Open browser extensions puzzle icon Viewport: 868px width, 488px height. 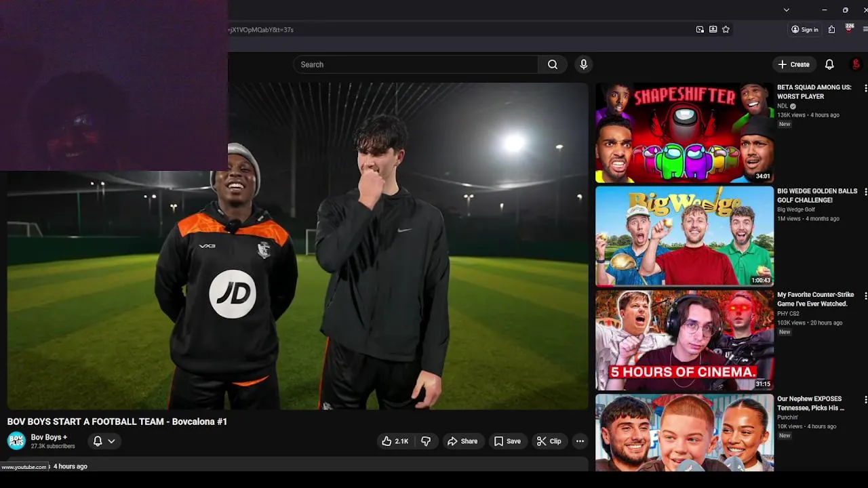click(831, 29)
